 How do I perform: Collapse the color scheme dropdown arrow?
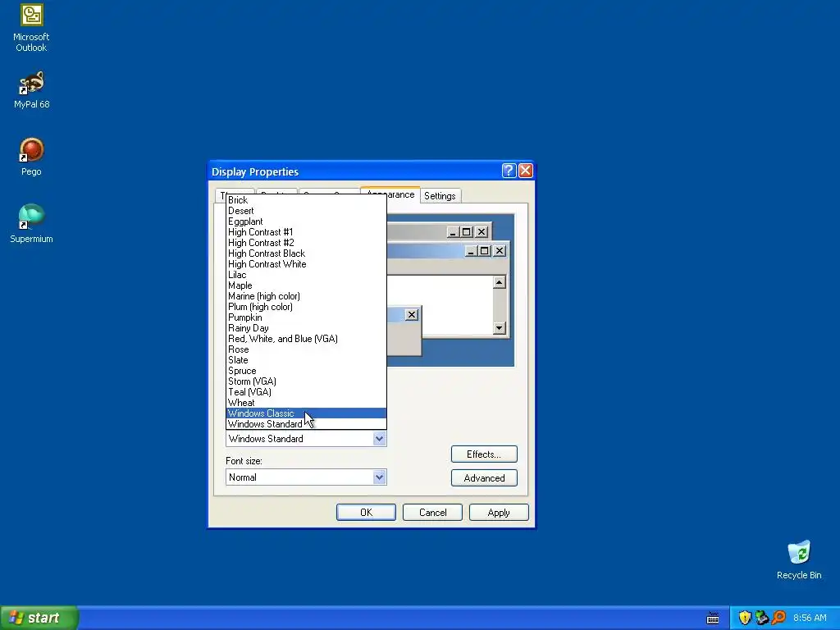click(x=379, y=439)
